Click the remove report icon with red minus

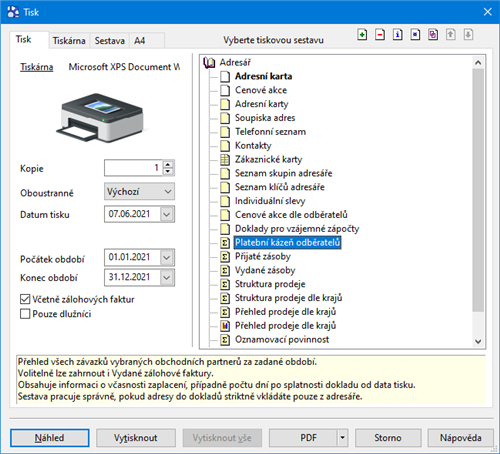380,34
